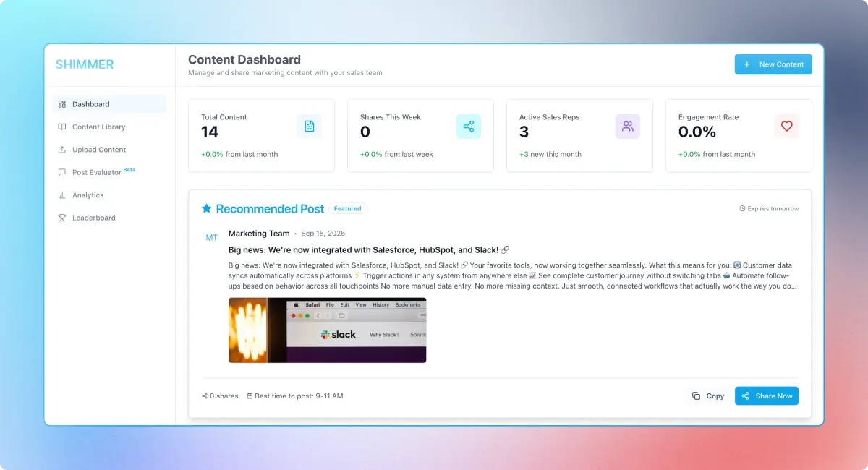Switch to the Analytics section
The width and height of the screenshot is (868, 470).
88,195
